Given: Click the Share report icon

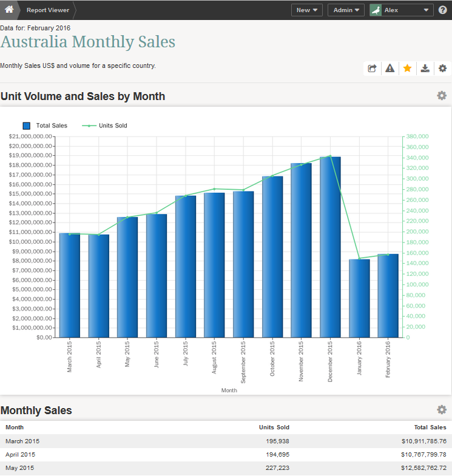Looking at the screenshot, I should point(372,69).
